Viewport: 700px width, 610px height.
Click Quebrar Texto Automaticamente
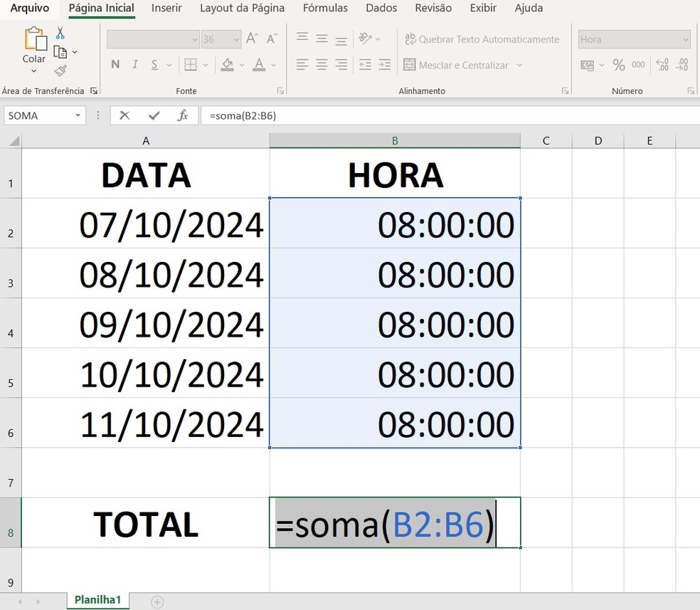(482, 39)
